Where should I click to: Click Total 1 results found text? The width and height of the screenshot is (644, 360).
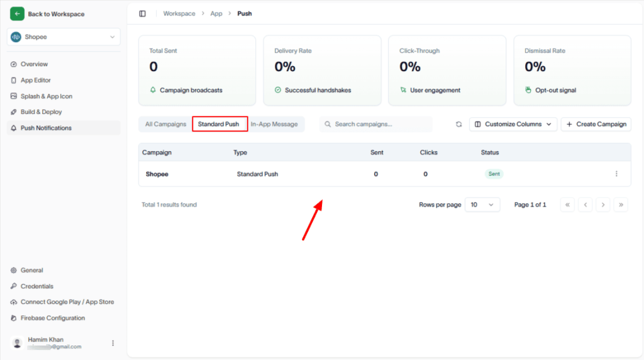click(169, 205)
